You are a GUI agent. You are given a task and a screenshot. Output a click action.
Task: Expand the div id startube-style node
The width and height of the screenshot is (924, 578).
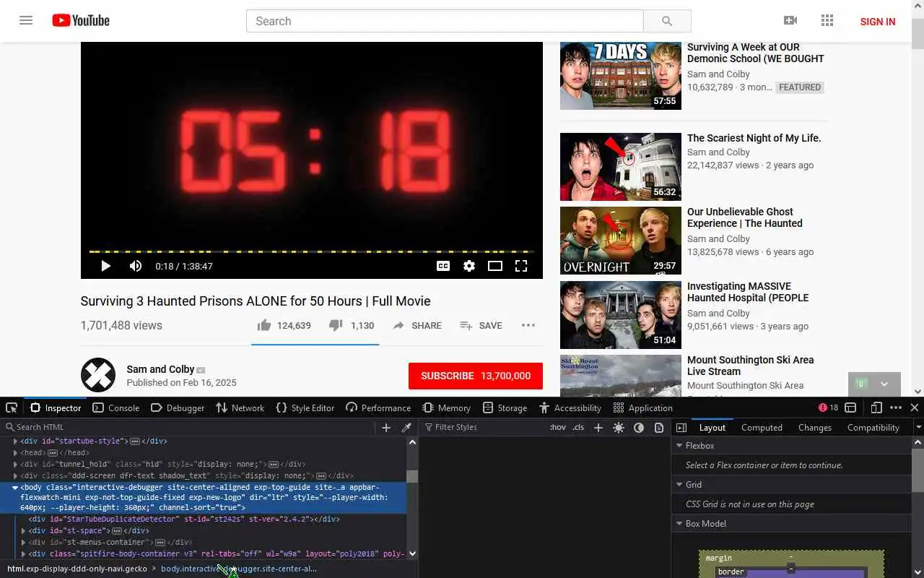pos(15,441)
